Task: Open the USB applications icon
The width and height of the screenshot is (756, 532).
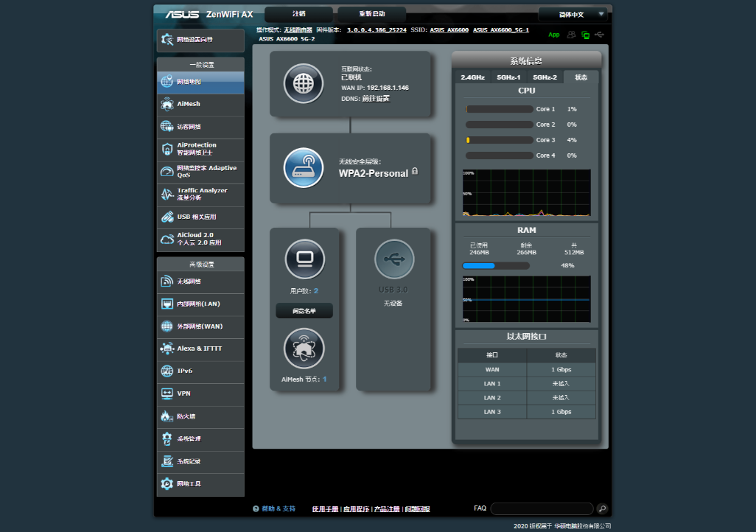Action: (x=167, y=217)
